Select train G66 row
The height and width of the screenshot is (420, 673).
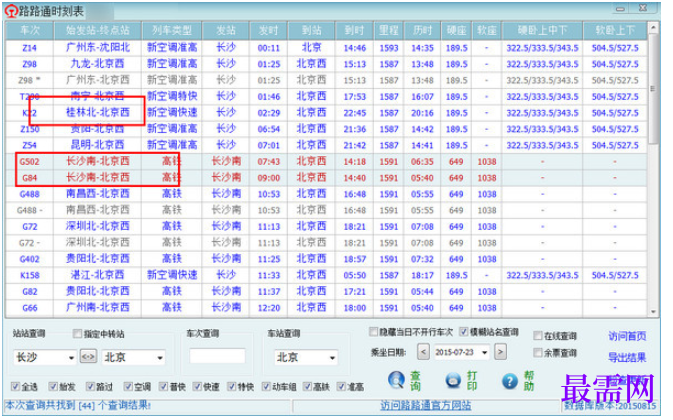tap(326, 308)
